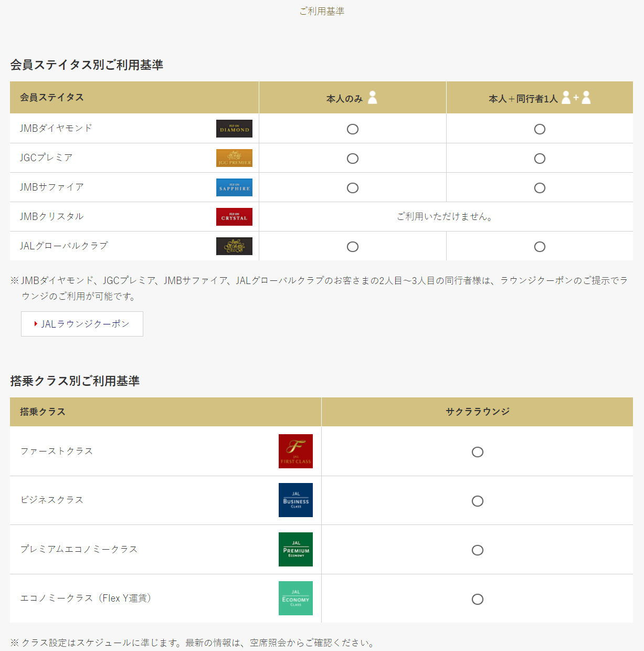644x651 pixels.
Task: Click the JMB Sapphire blue badge
Action: point(234,187)
